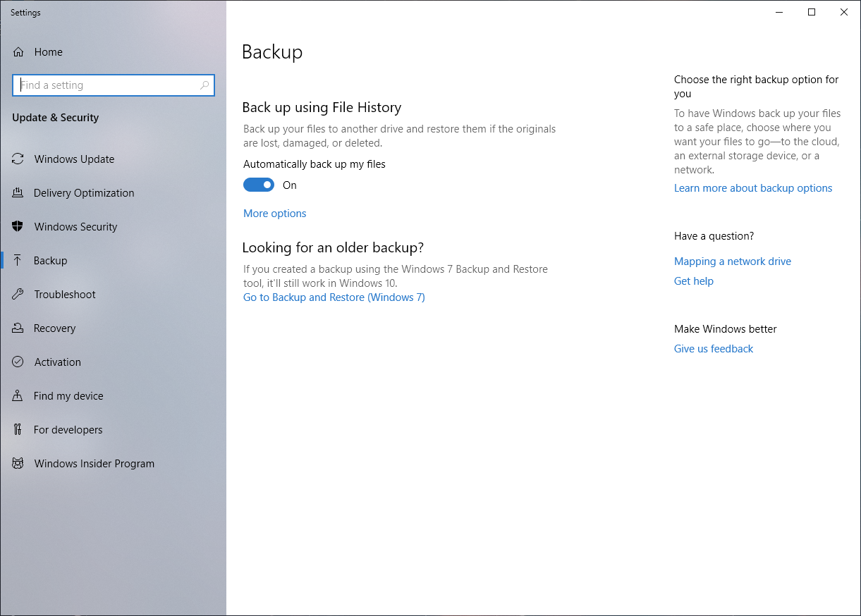
Task: Open Windows Security section
Action: pyautogui.click(x=113, y=227)
